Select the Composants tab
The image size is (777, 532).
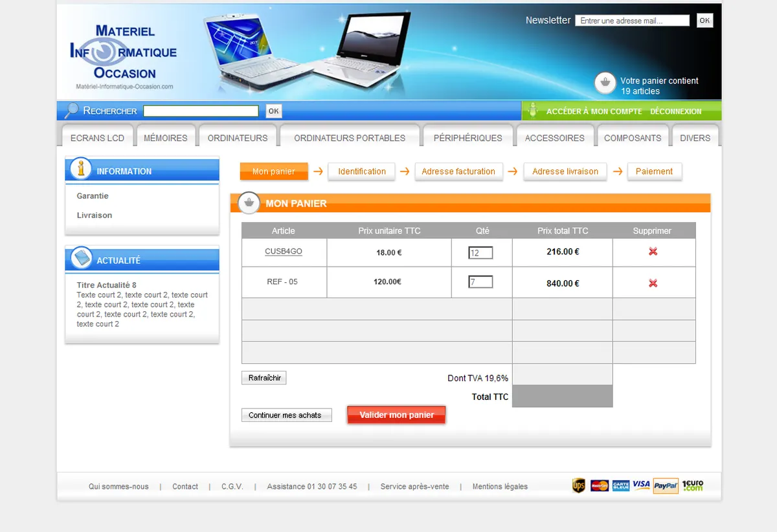pyautogui.click(x=633, y=137)
